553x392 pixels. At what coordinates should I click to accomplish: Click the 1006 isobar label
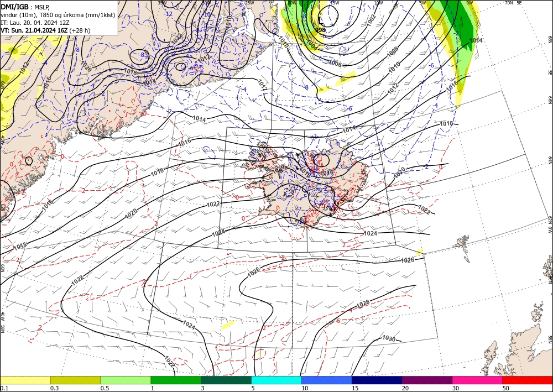(x=335, y=64)
